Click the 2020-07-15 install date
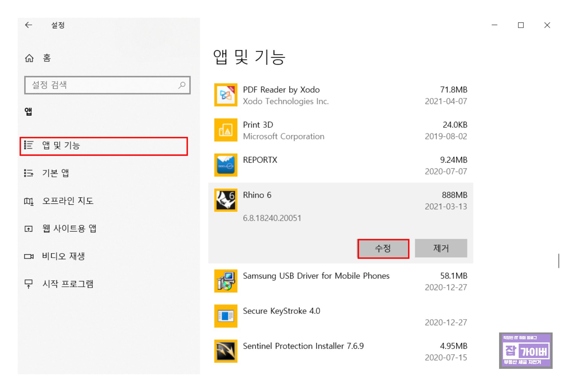Viewport: 577px width, 392px height. (446, 357)
